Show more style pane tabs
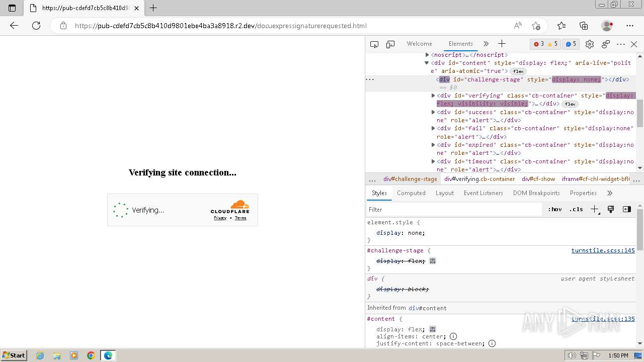The width and height of the screenshot is (644, 362). point(610,193)
